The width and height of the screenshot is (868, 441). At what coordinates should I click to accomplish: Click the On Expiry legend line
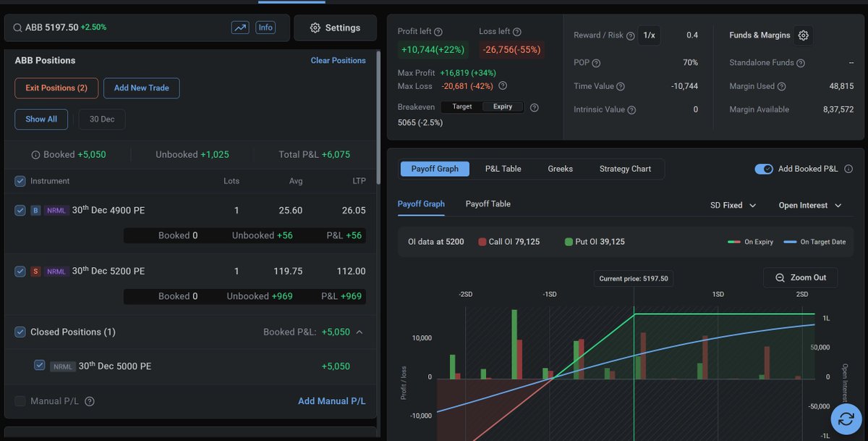[x=733, y=242]
